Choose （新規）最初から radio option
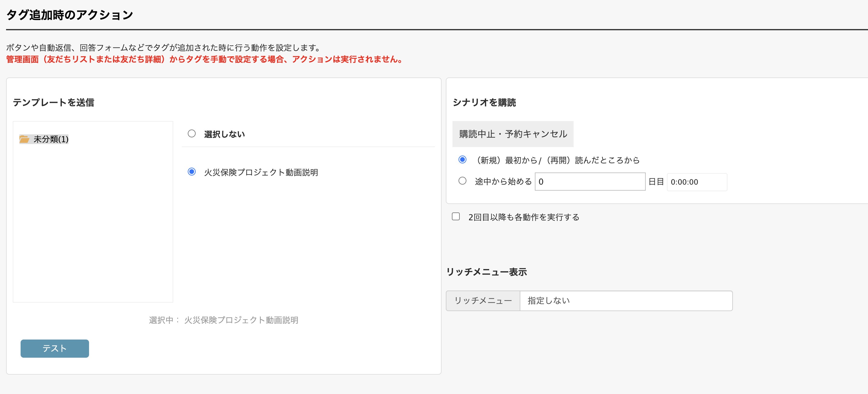 462,159
